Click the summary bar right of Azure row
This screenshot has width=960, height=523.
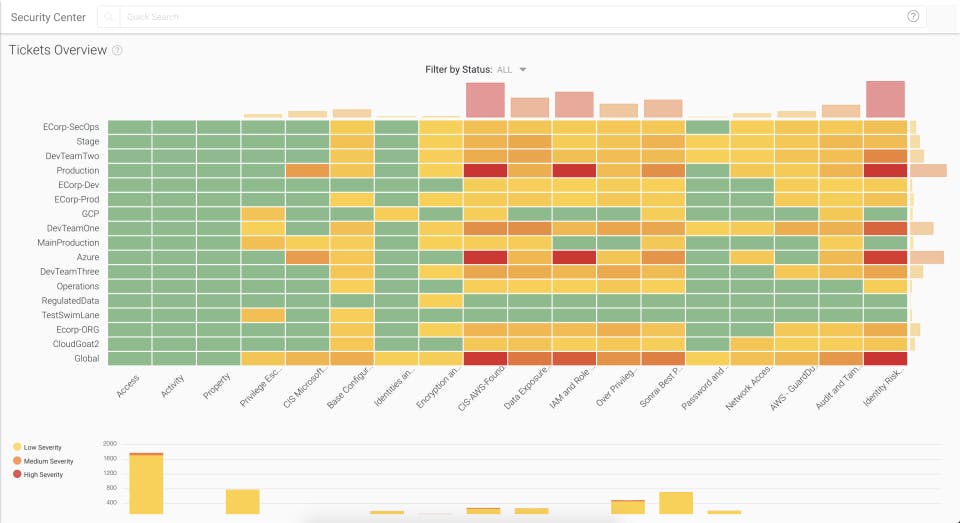(x=927, y=257)
